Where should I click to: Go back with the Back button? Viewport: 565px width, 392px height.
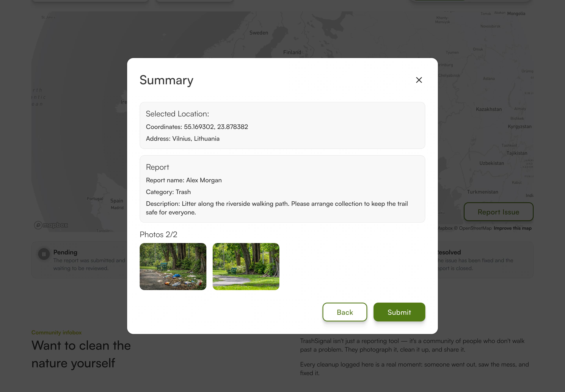coord(345,312)
